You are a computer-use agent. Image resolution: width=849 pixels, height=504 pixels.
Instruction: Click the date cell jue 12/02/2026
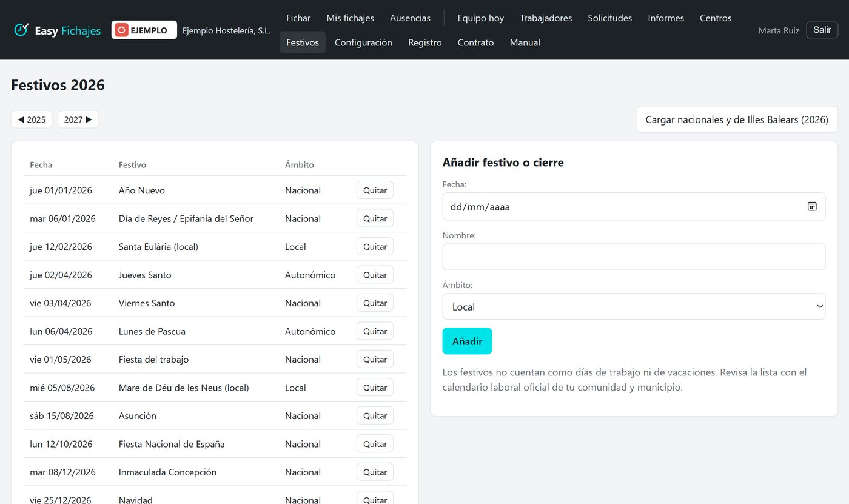point(61,247)
